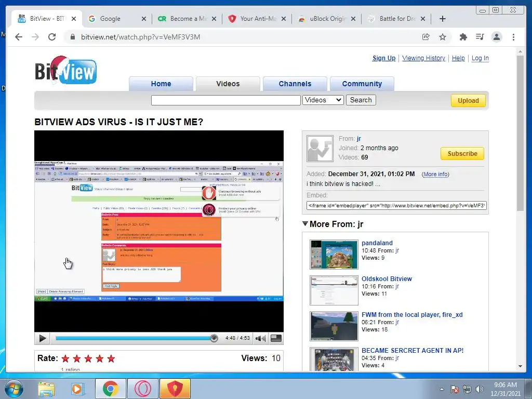The image size is (532, 399).
Task: Click the Chrome taskbar icon
Action: pos(110,389)
